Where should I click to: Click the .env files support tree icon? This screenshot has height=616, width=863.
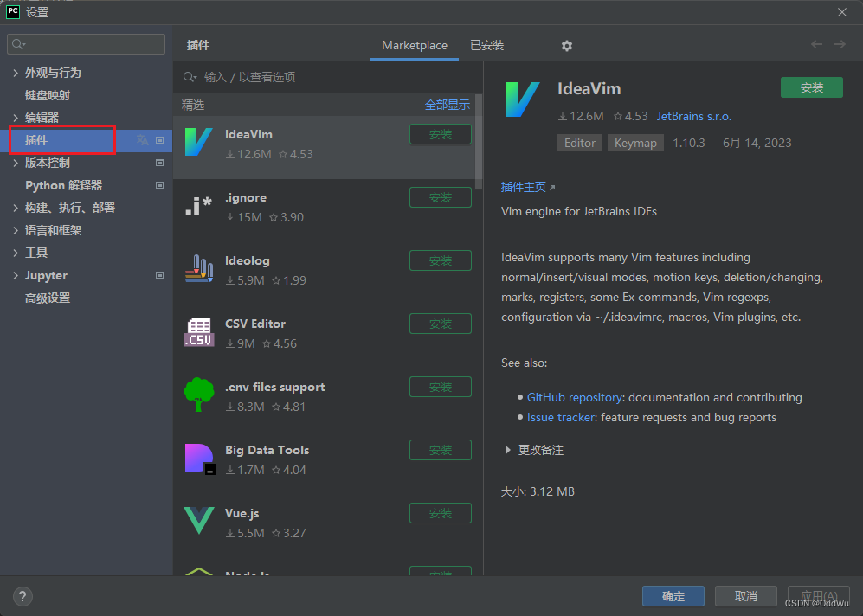199,395
